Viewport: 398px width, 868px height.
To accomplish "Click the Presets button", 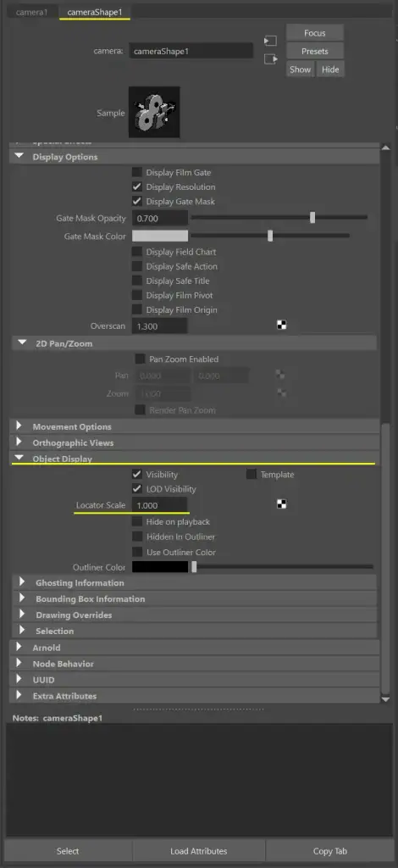I will tap(314, 51).
